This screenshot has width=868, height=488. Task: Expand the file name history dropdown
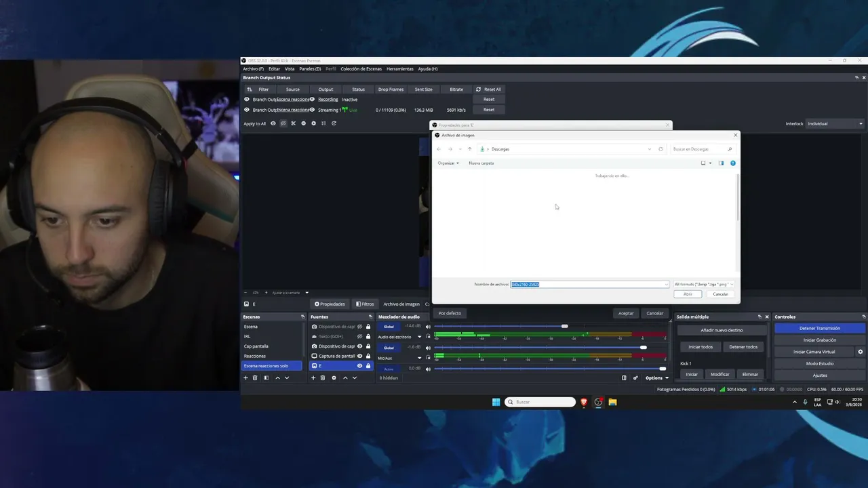(666, 284)
